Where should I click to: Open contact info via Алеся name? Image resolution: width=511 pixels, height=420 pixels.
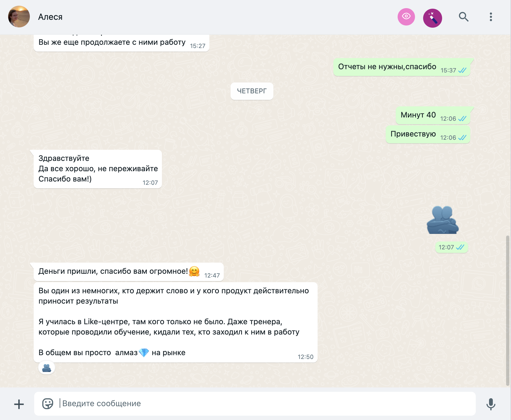click(50, 17)
